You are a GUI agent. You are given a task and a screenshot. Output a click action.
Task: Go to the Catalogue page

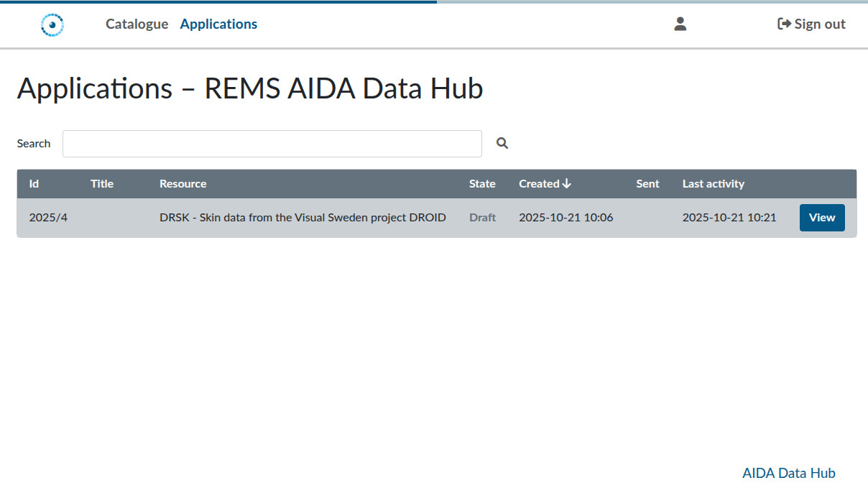[x=137, y=24]
